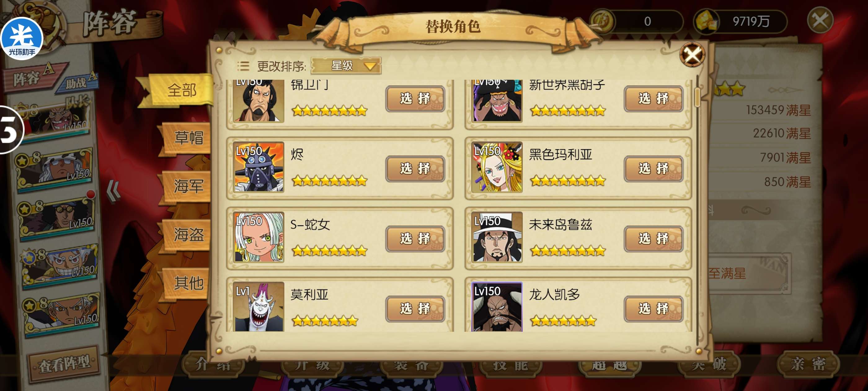Close the 替换角色 dialog with X
This screenshot has width=868, height=391.
click(692, 54)
